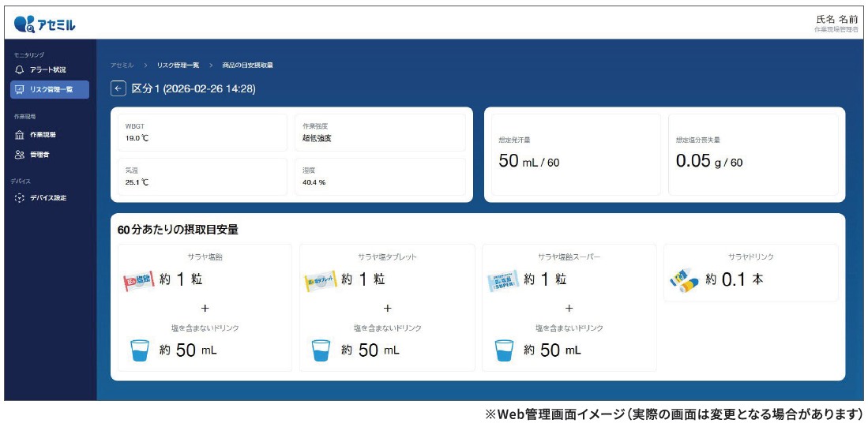Click the サラヤドリンク bottle image
Screen dimensions: 868x427
[x=683, y=280]
